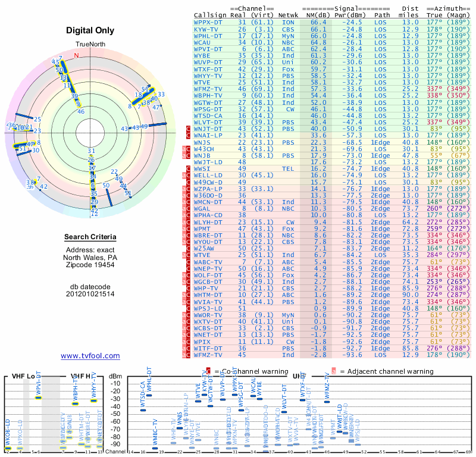Viewport: 476px width, 457px height.
Task: Click the Search Criteria heading
Action: [90, 237]
